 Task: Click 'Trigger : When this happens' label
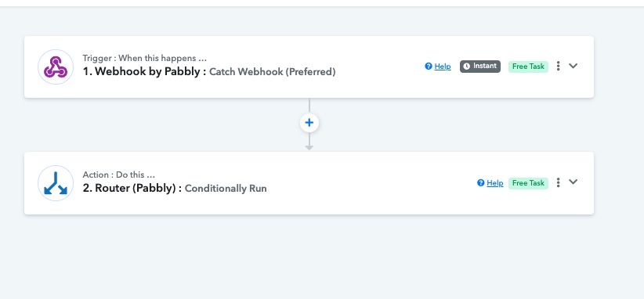144,58
